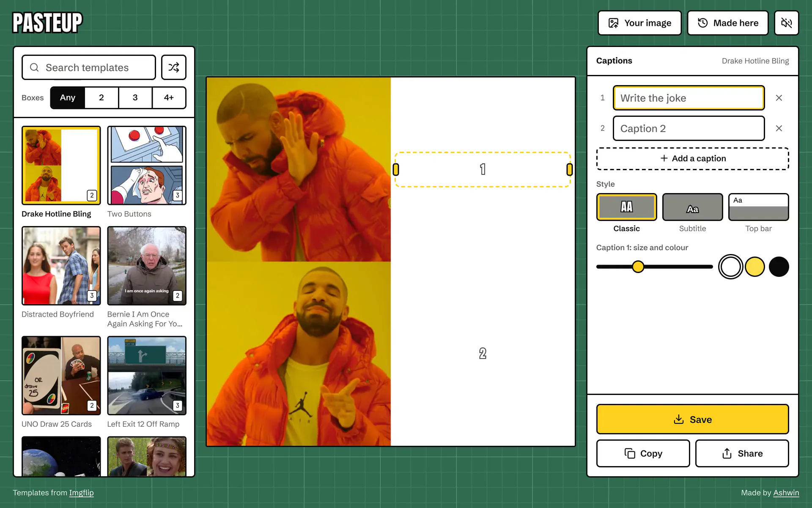Select the Distracted Boyfriend template
The width and height of the screenshot is (812, 508).
tap(61, 266)
